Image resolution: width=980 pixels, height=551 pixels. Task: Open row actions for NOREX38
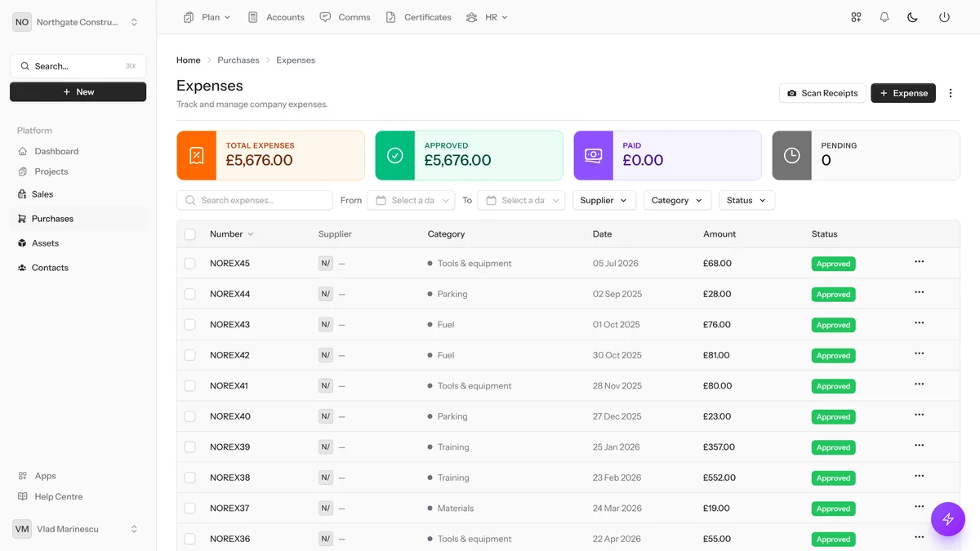(919, 476)
